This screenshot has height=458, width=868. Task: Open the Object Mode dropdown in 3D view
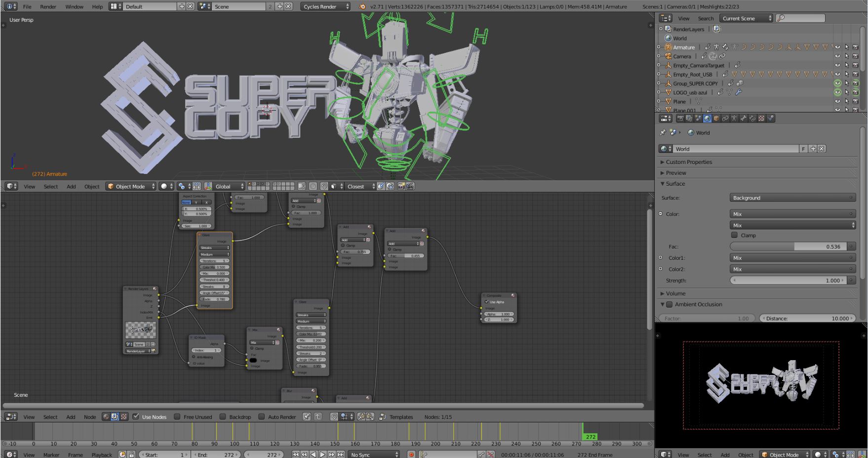131,186
